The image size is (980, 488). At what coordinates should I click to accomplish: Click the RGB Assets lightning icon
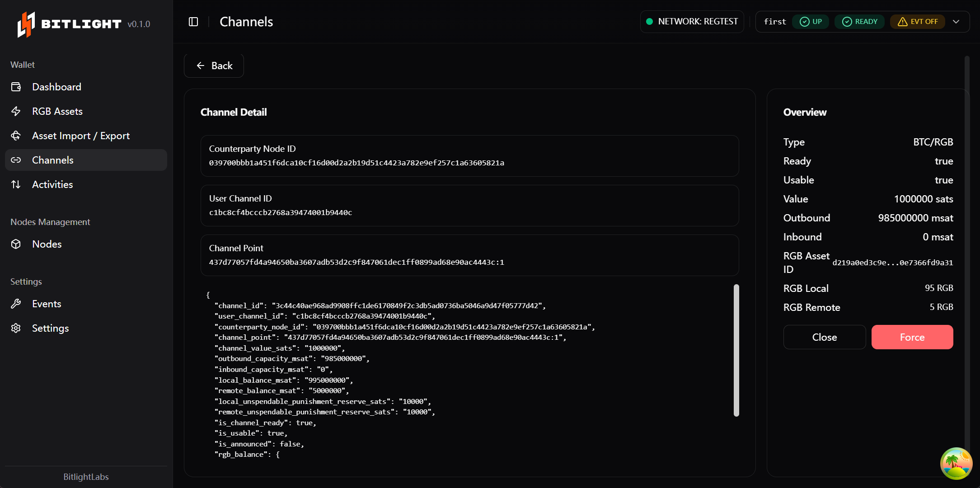[16, 111]
